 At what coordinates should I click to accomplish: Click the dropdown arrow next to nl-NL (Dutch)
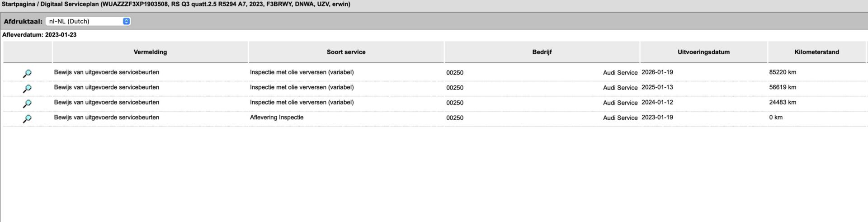pos(126,21)
